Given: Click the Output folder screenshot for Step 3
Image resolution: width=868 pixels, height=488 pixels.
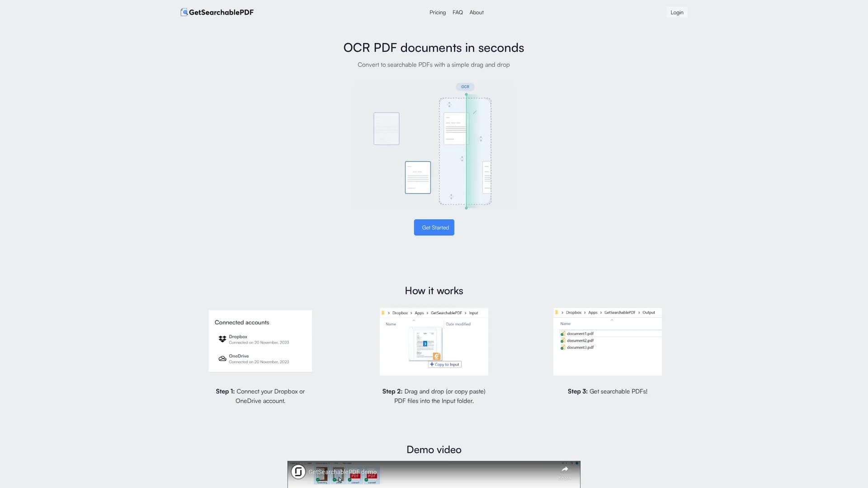Looking at the screenshot, I should (x=608, y=342).
